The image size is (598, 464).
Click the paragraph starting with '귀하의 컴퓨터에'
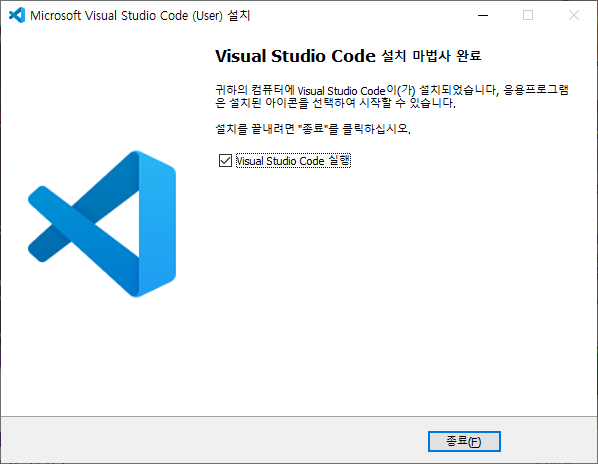click(x=392, y=96)
